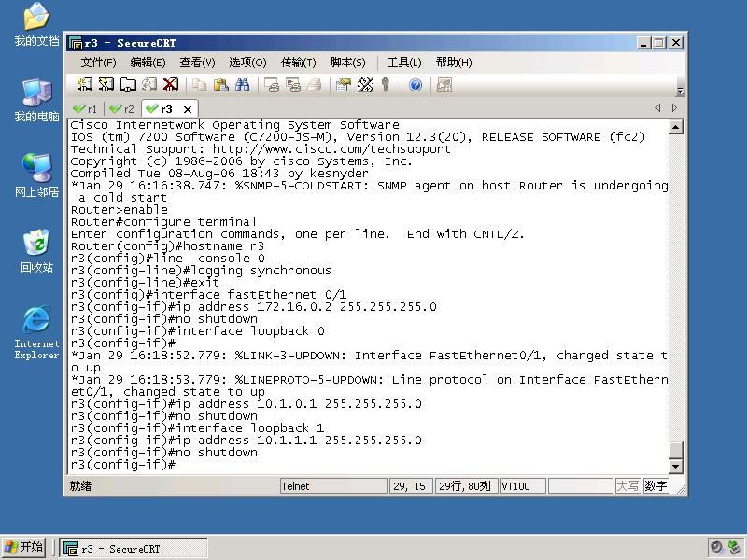Open 工具(L) menu
Viewport: 747px width, 560px height.
[x=404, y=63]
